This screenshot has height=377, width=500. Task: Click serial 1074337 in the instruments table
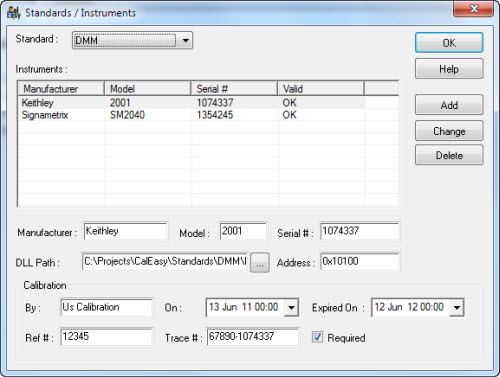pos(215,103)
